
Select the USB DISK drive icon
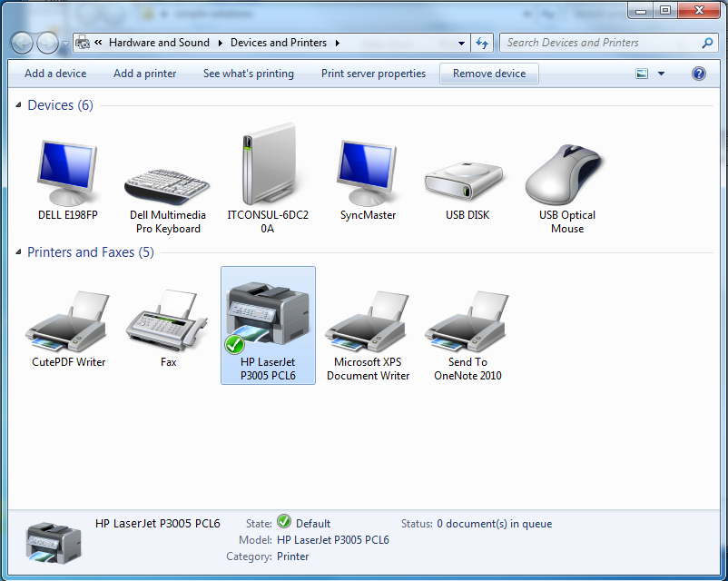[467, 180]
